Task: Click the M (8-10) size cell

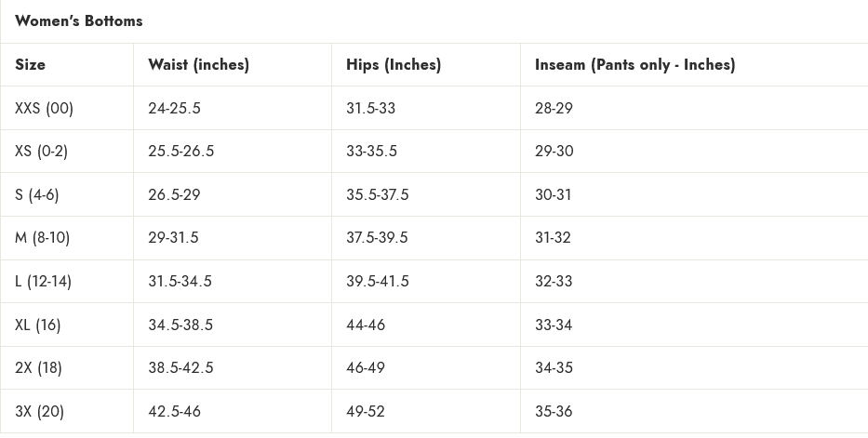Action: click(x=43, y=238)
